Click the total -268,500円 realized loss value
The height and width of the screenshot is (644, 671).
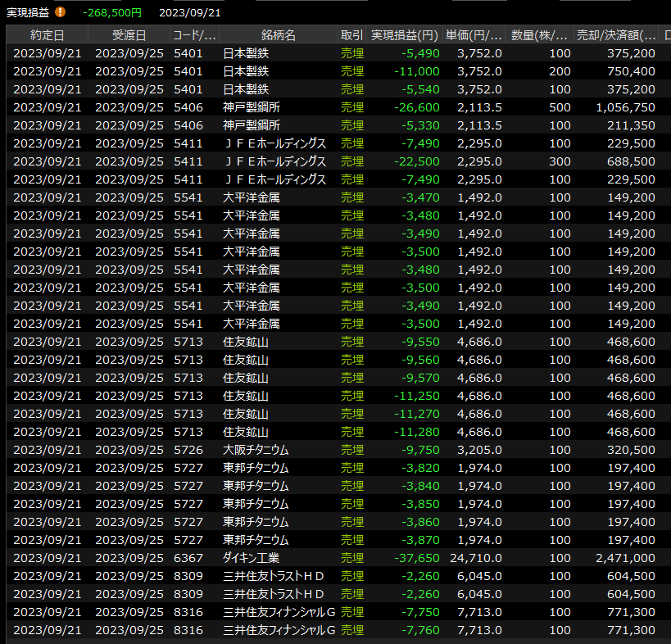(x=112, y=13)
